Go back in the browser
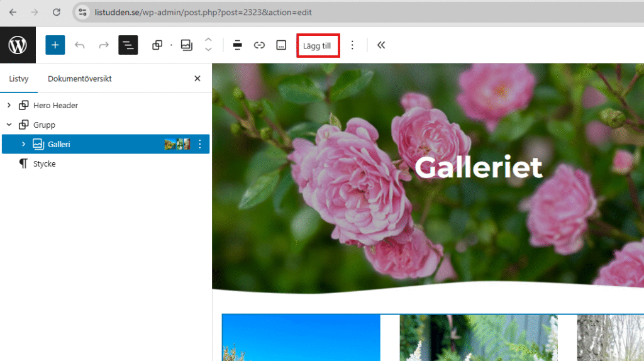Image resolution: width=644 pixels, height=361 pixels. 13,13
